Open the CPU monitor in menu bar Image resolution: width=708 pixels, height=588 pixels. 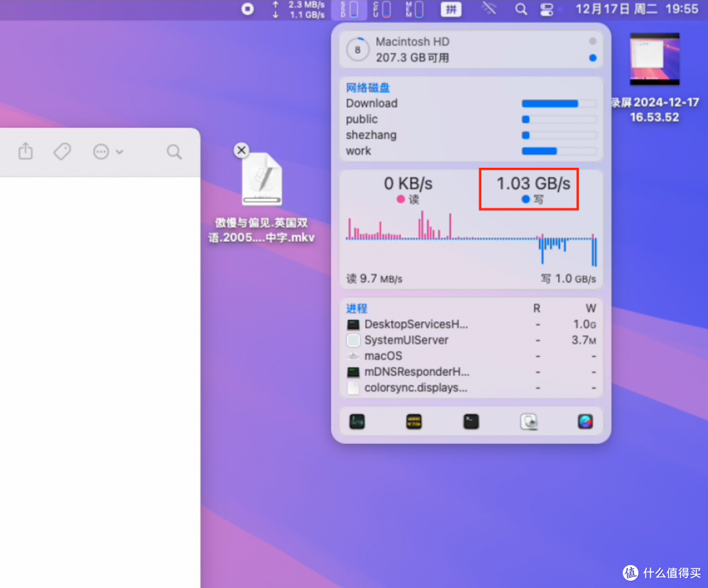tap(382, 9)
